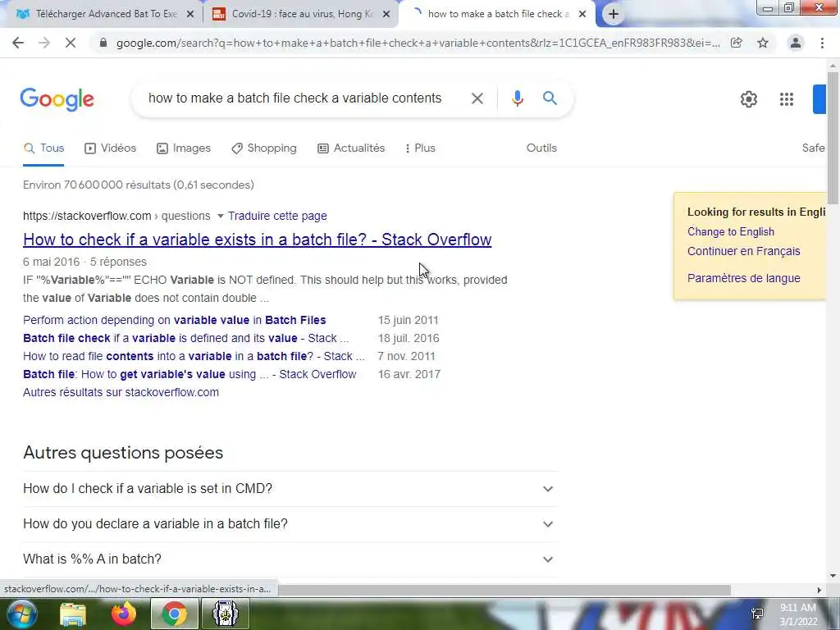This screenshot has width=840, height=630.
Task: Open the Plus more filters menu
Action: pos(421,148)
